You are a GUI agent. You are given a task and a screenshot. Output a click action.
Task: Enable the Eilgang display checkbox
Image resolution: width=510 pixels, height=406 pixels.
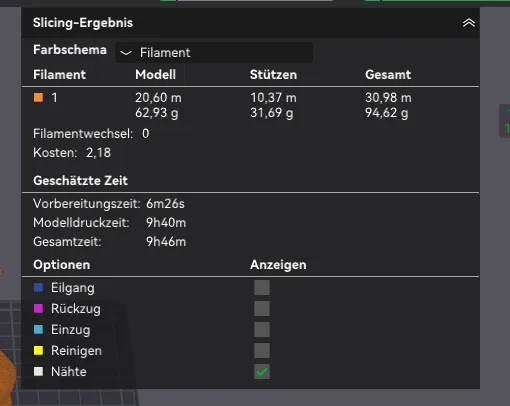(x=262, y=287)
